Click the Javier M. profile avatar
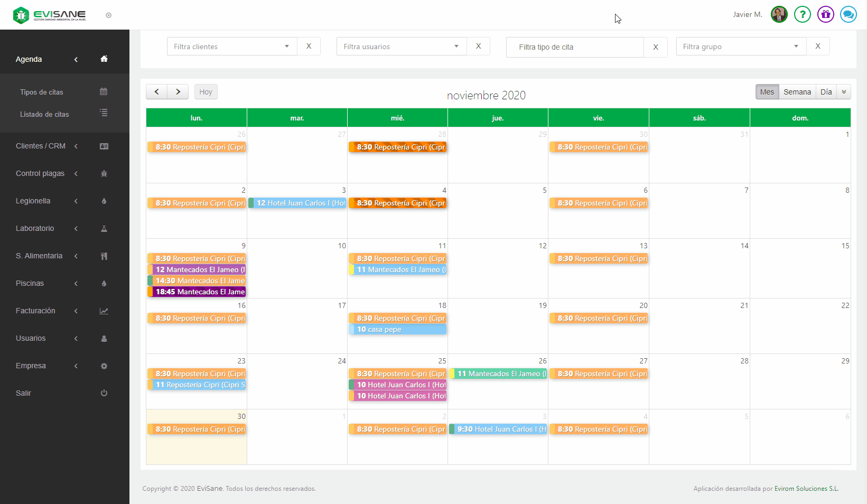867x504 pixels. 779,14
